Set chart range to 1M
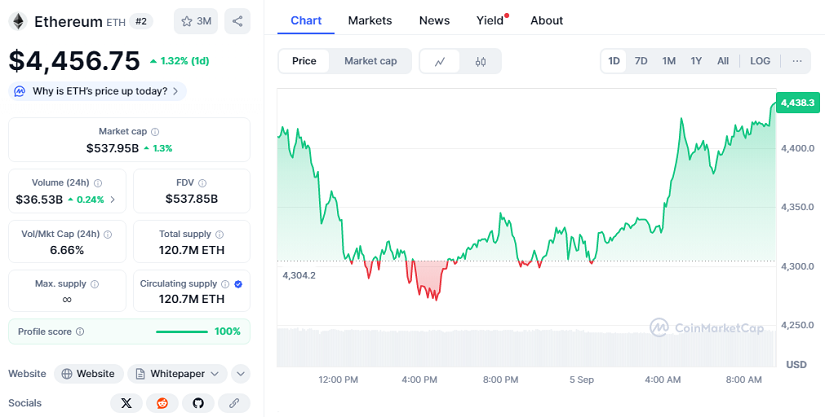 tap(669, 61)
